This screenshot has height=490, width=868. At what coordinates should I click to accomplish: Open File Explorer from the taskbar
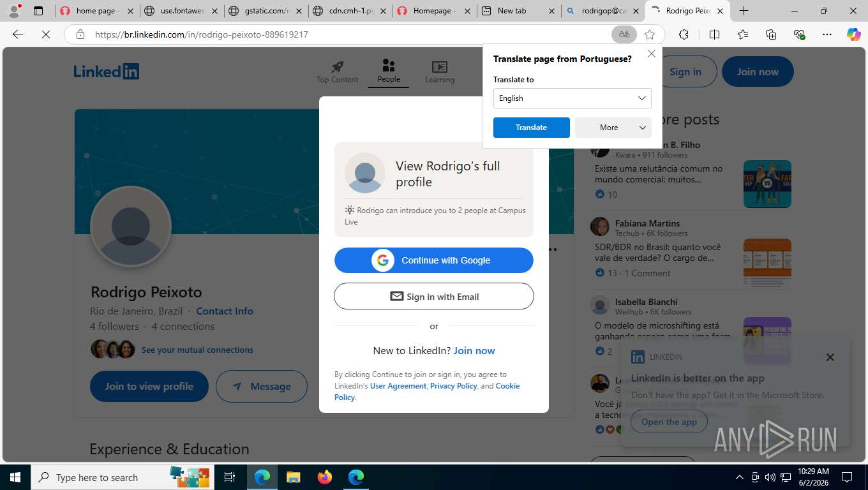coord(293,477)
